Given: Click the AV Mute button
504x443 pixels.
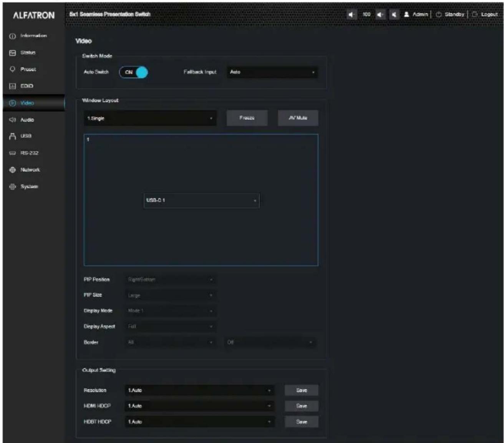Looking at the screenshot, I should click(x=298, y=118).
